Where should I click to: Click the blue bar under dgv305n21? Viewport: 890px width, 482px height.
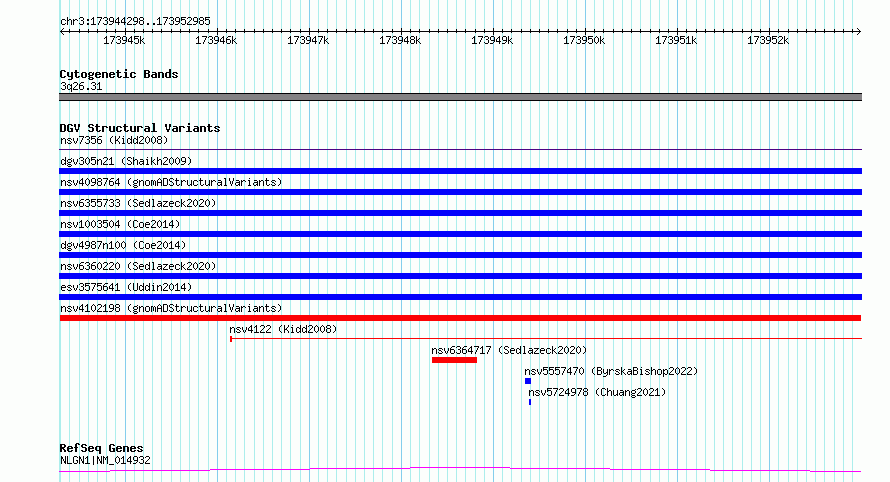[x=460, y=171]
